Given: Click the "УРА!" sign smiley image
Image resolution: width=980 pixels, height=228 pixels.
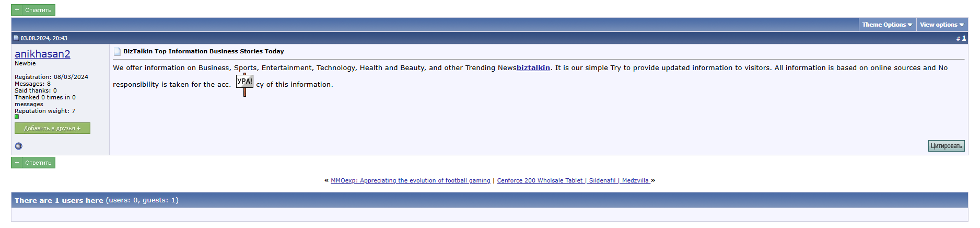Looking at the screenshot, I should point(244,84).
